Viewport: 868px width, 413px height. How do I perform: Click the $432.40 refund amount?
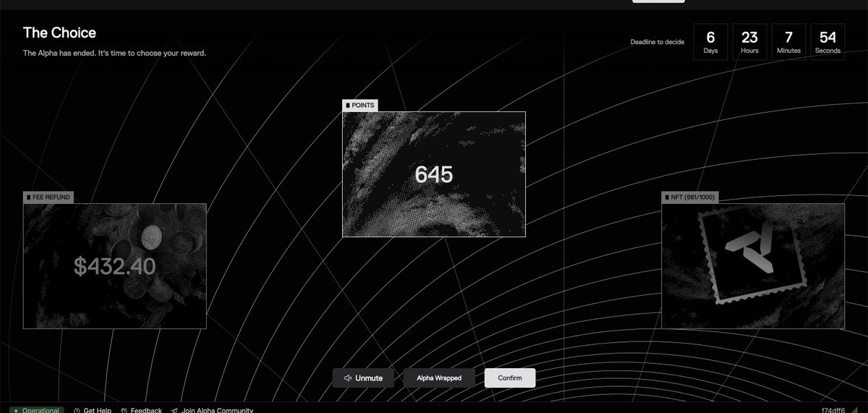(114, 267)
